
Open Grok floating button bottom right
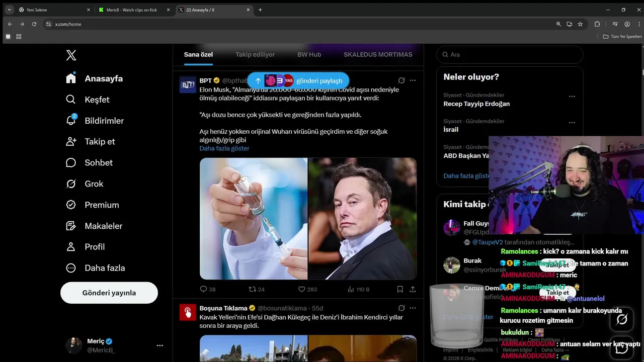(x=622, y=319)
